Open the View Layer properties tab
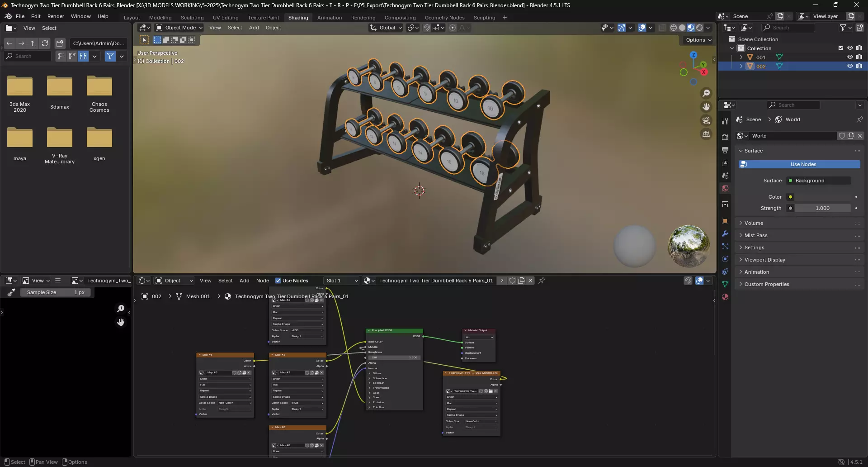 pyautogui.click(x=725, y=163)
